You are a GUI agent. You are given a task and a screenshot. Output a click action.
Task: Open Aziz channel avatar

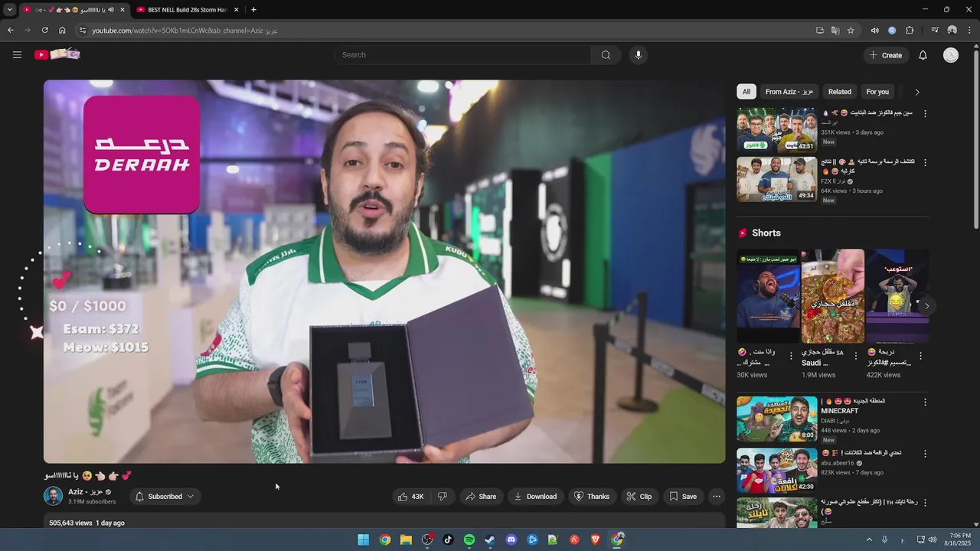pyautogui.click(x=53, y=496)
